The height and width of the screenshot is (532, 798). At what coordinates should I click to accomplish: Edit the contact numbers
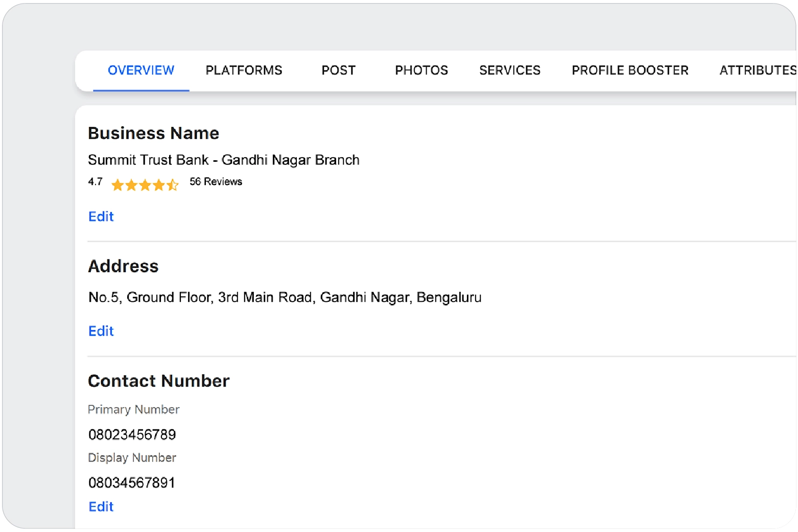[x=101, y=506]
